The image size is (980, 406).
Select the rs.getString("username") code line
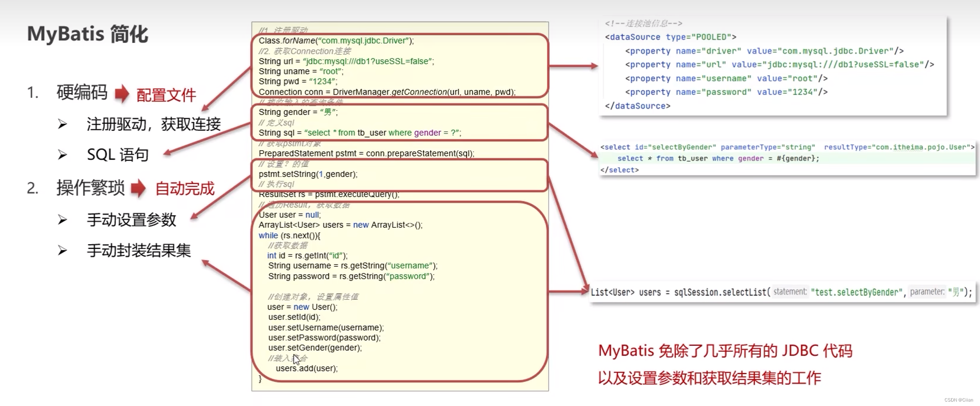point(353,266)
